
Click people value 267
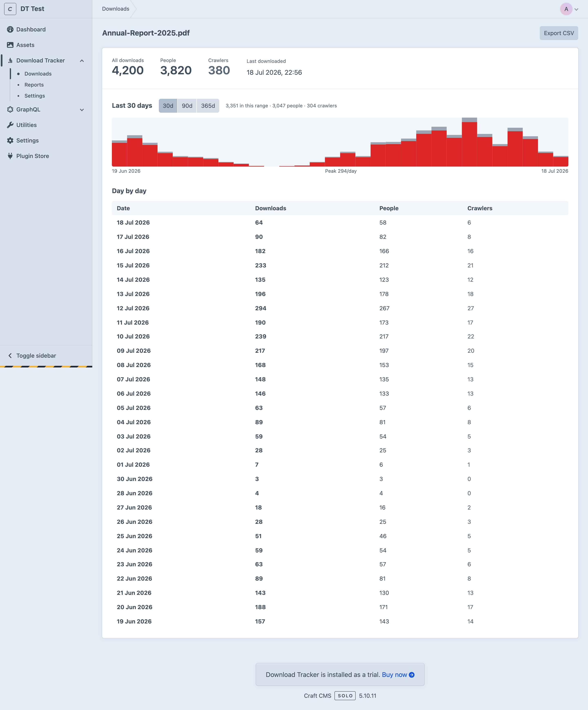384,308
